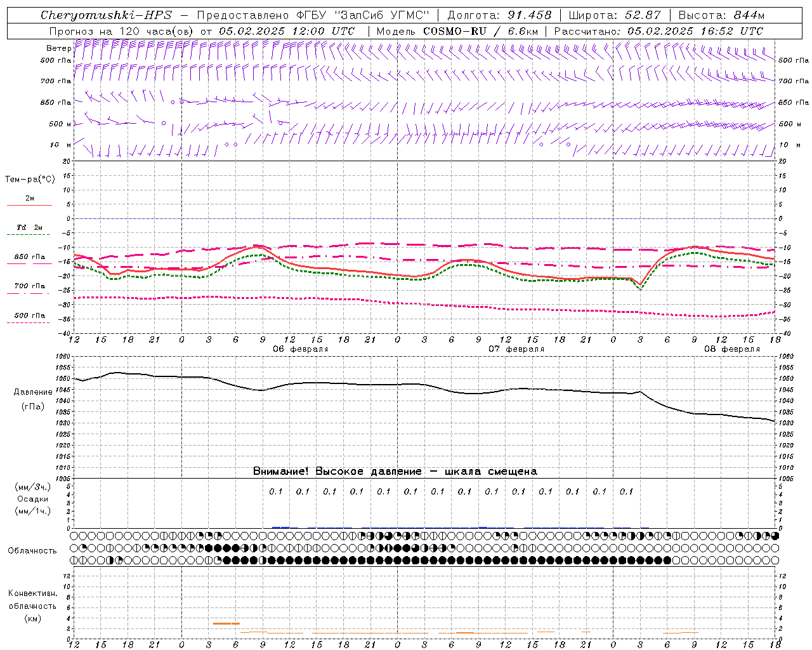Click the (мм/1ч.) precipitation unit label
This screenshot has width=812, height=650.
[33, 511]
